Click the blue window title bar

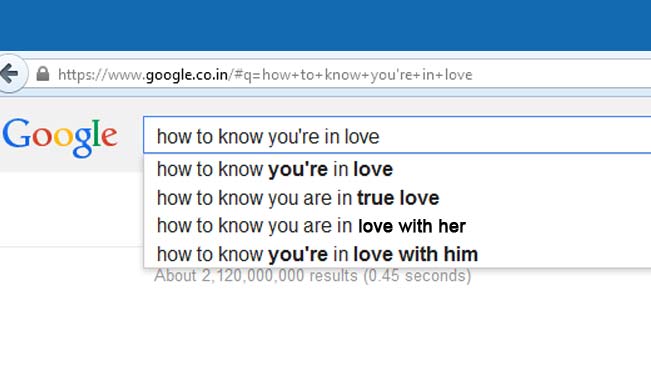326,25
